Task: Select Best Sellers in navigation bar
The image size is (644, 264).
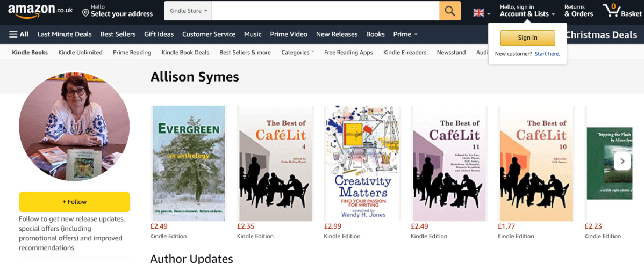Action: coord(118,34)
